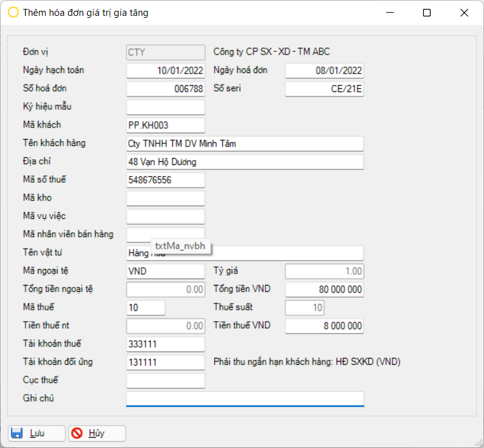
Task: Focus the Tổng tiền VND amount field
Action: (x=324, y=290)
